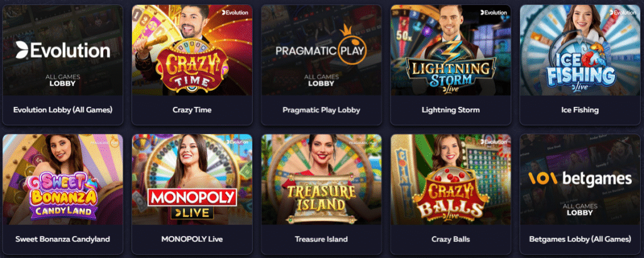Screen dimensions: 644x258
Task: Click the 'Lightning Storm' title text
Action: coord(450,110)
